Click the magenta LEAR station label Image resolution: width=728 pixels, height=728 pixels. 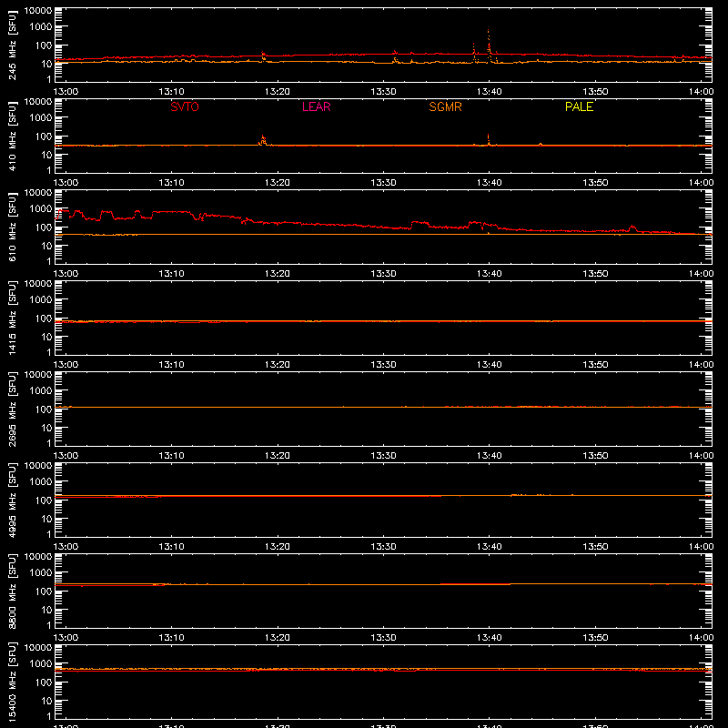(x=316, y=106)
